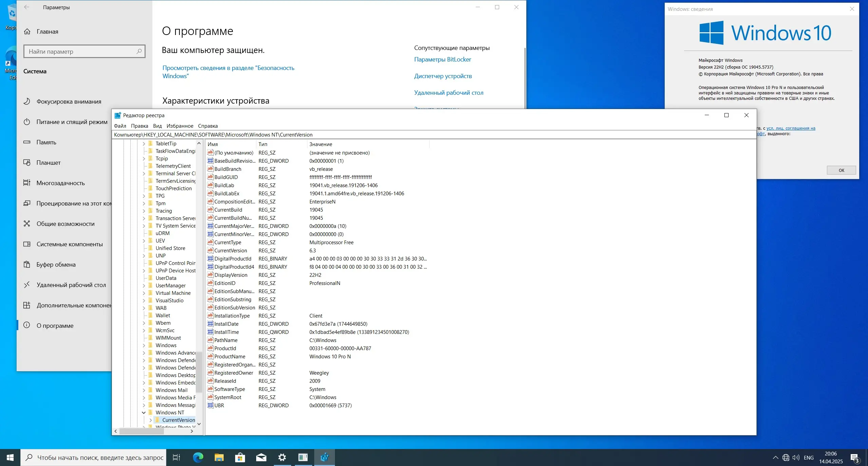The width and height of the screenshot is (868, 466).
Task: Expand the CurrentVersion registry key
Action: [x=150, y=420]
